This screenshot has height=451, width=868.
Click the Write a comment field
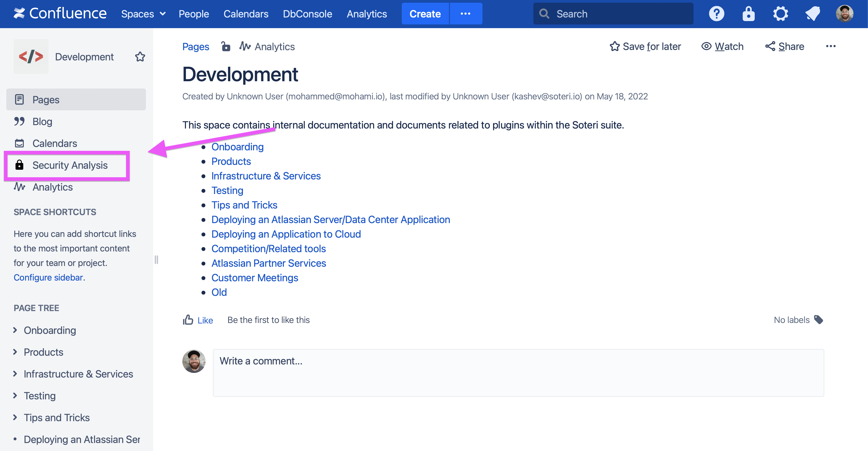tap(518, 372)
